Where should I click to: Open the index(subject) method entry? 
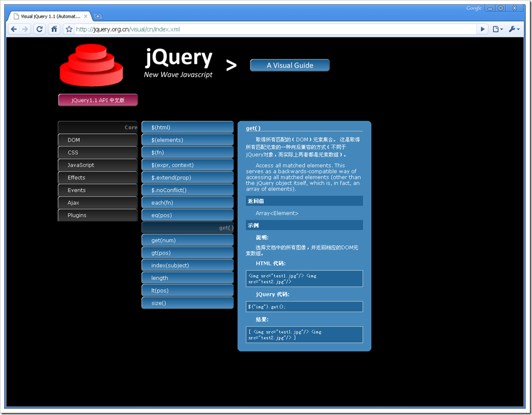click(x=188, y=265)
